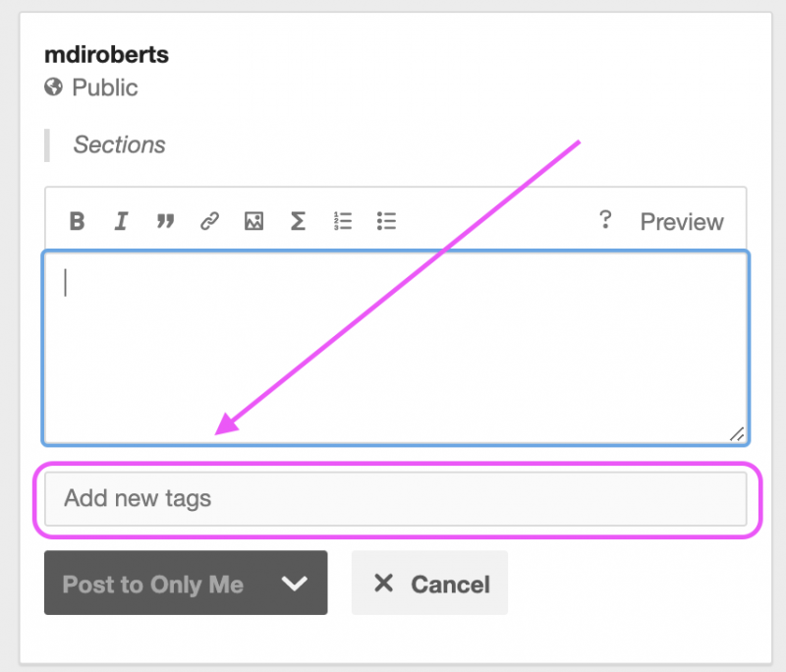Screen dimensions: 786x672
Task: Toggle italic formatting
Action: click(x=121, y=221)
